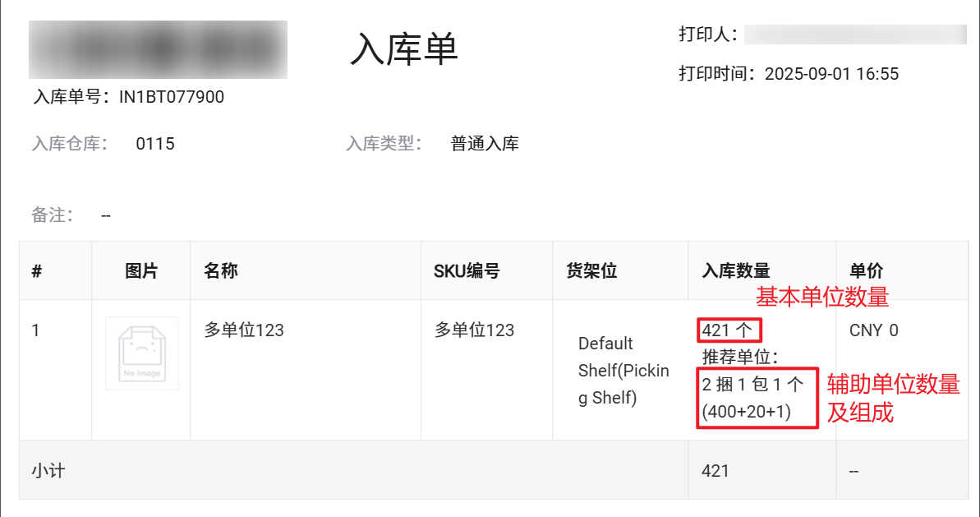
Task: Click the 入库仓库 value 0115
Action: pyautogui.click(x=155, y=144)
